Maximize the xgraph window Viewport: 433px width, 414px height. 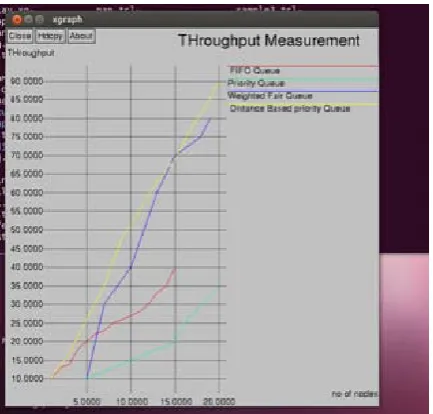pos(40,20)
